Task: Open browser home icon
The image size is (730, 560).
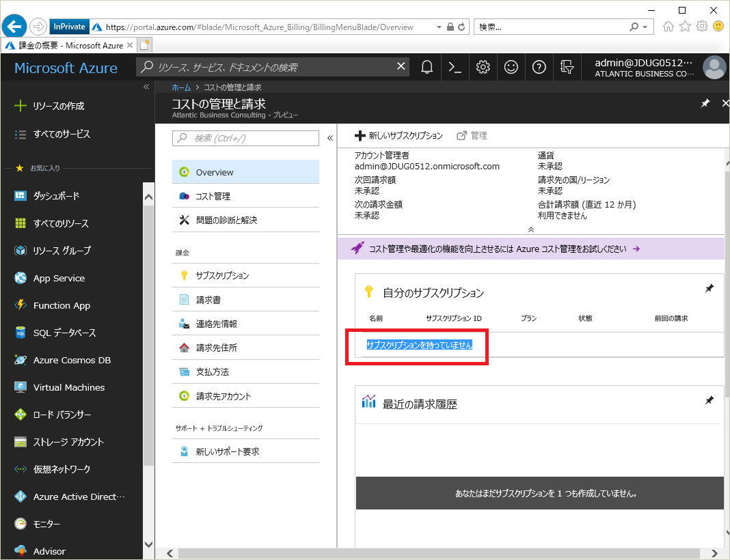Action: 668,27
